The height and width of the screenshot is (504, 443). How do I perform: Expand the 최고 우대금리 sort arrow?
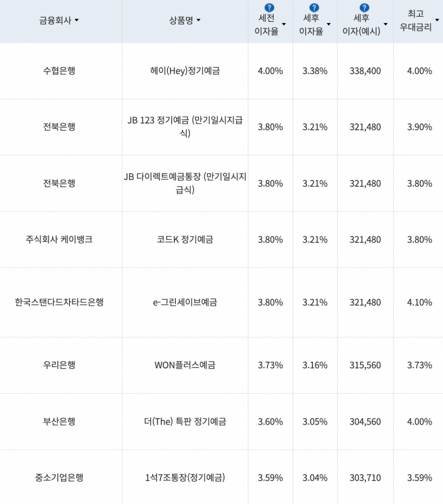438,20
